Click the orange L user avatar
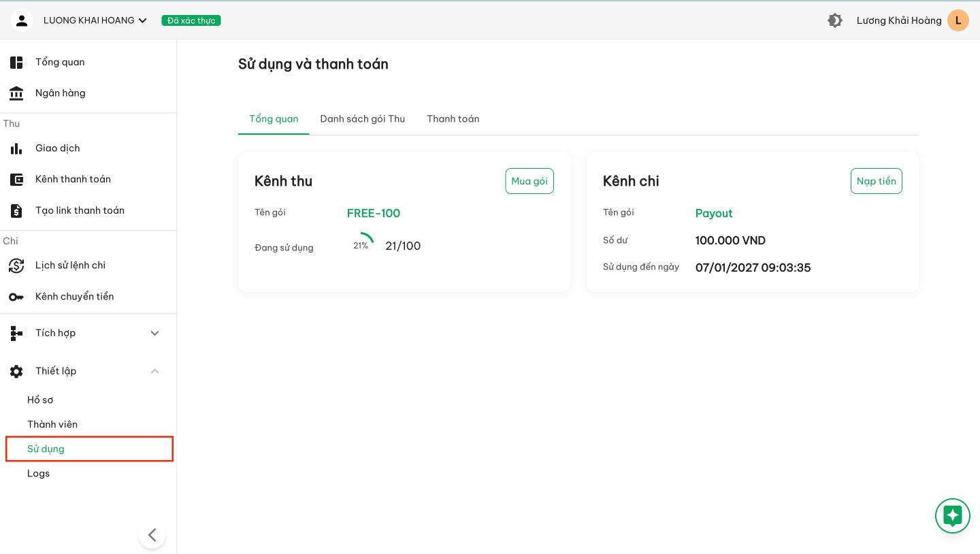This screenshot has width=980, height=554. click(958, 20)
